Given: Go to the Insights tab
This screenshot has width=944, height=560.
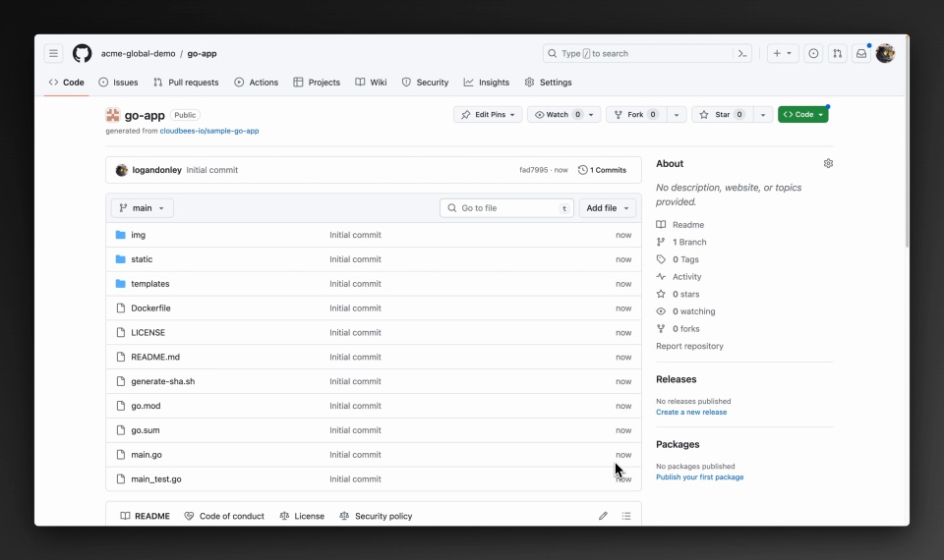Looking at the screenshot, I should pos(487,83).
